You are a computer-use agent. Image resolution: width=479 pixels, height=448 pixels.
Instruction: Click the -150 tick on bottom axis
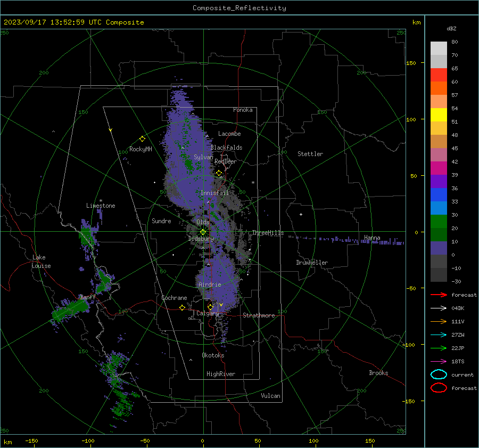31,441
